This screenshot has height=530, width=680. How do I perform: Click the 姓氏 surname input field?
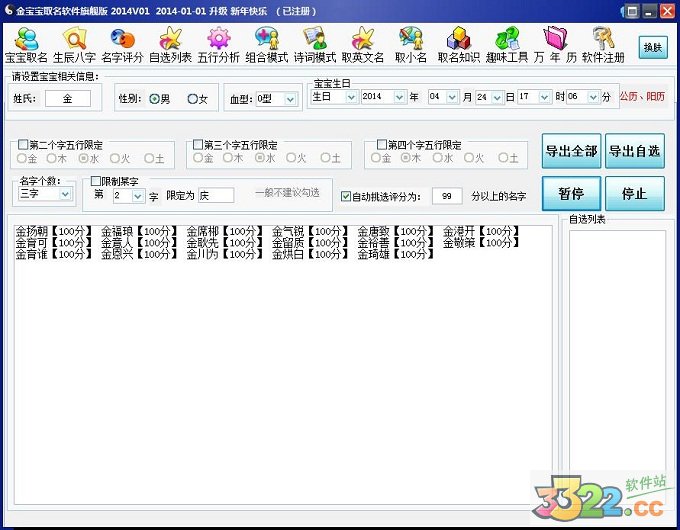point(68,98)
